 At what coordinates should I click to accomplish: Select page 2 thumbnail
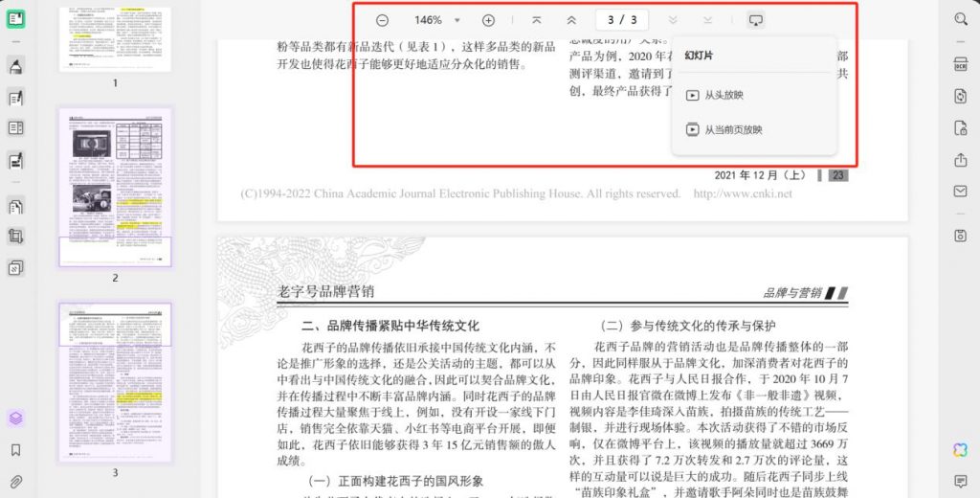[115, 187]
